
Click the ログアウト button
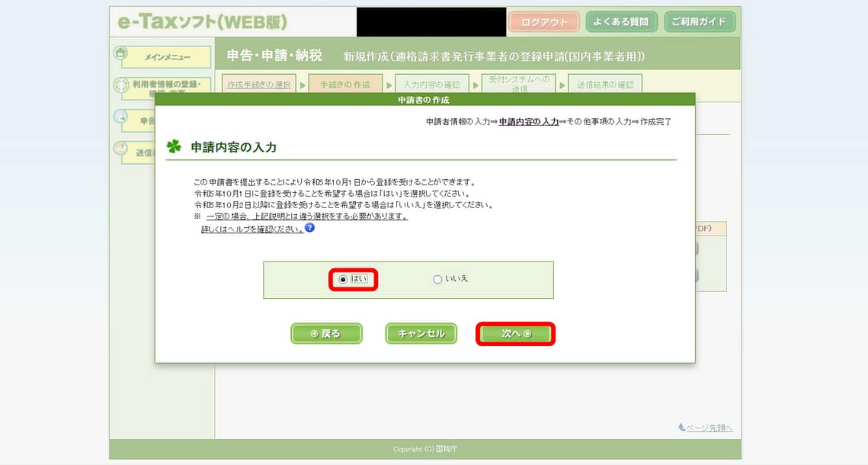point(544,22)
